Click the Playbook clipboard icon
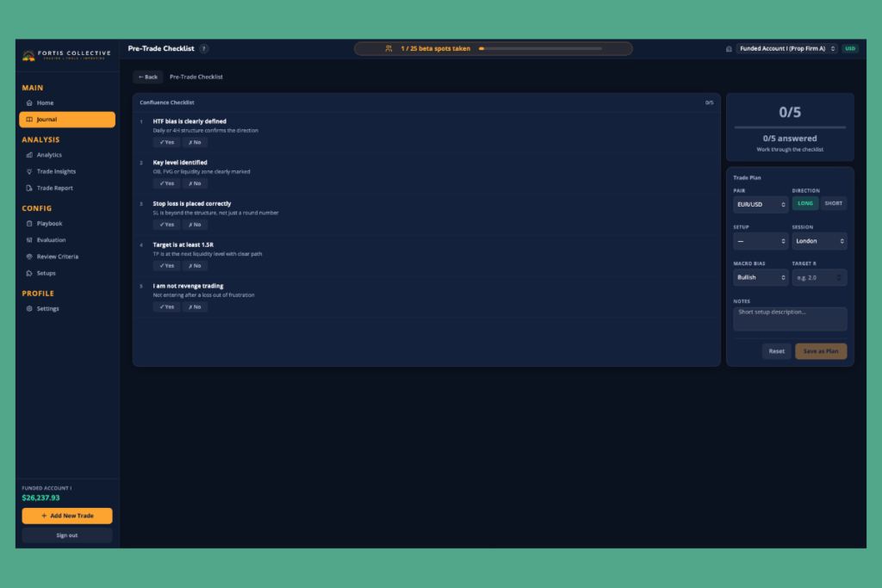Screen dimensions: 882x588 [29, 224]
